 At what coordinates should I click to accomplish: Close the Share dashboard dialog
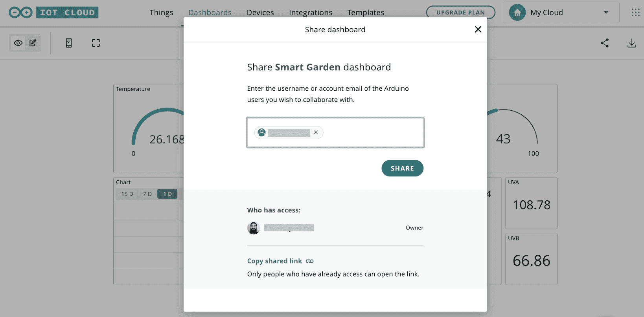tap(478, 29)
